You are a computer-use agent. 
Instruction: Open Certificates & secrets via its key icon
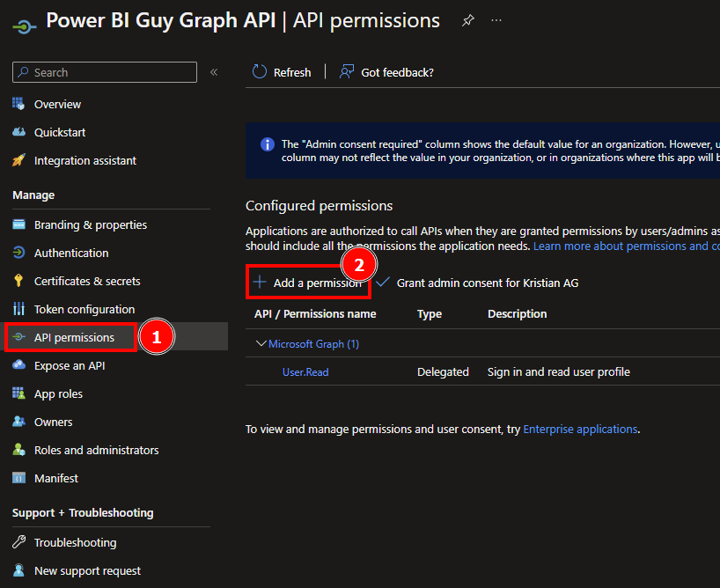click(19, 281)
